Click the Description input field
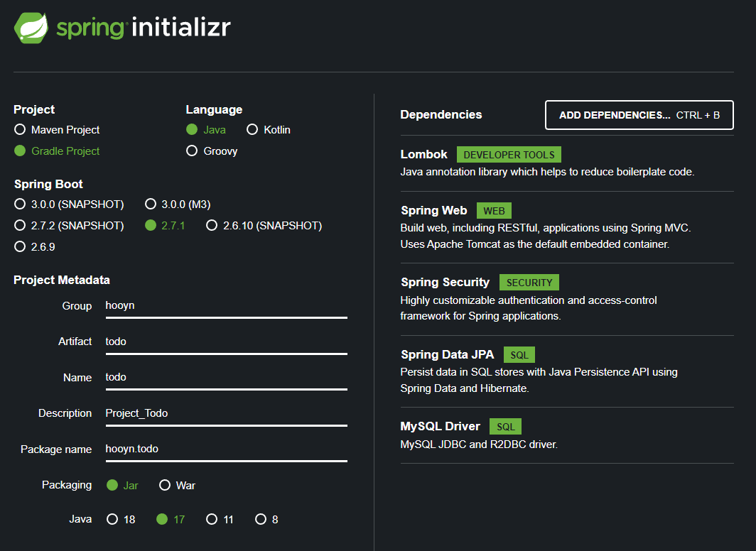 click(x=226, y=414)
